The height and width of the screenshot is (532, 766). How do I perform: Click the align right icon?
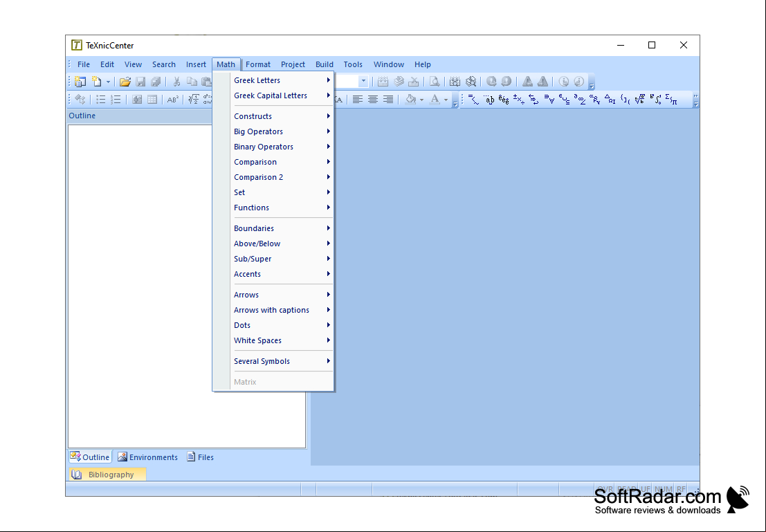tap(388, 100)
